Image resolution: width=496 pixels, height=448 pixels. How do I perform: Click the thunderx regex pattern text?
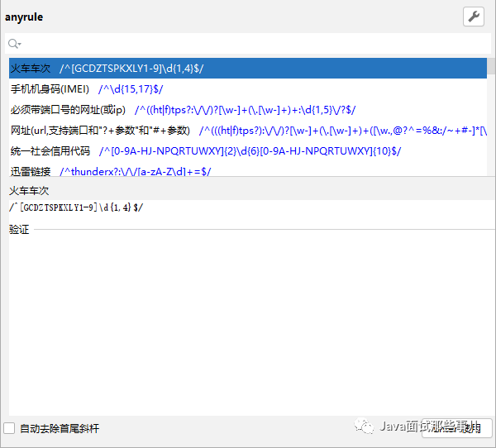(135, 171)
